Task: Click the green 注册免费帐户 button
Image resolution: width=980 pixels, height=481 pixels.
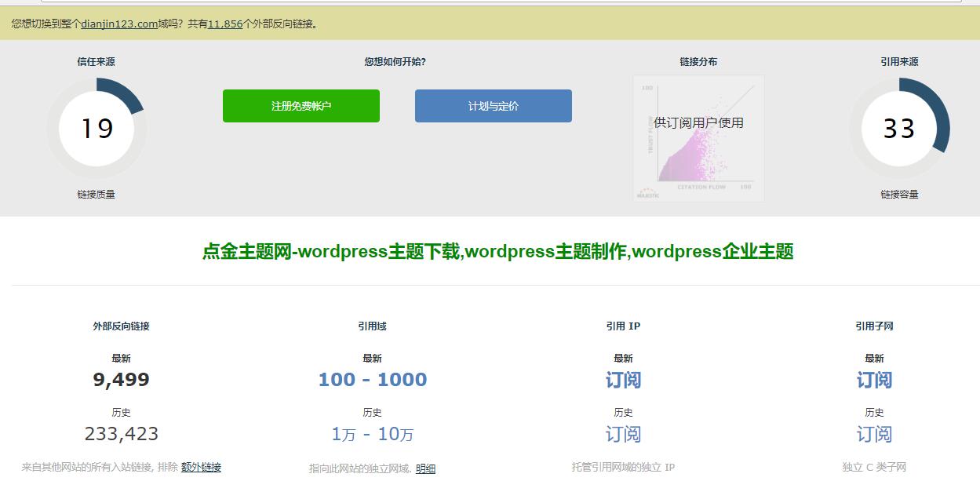Action: (x=301, y=106)
